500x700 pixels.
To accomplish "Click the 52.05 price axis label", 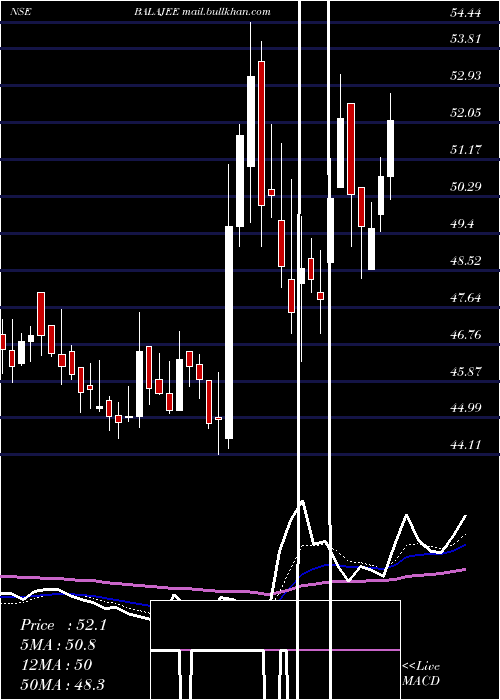I will click(x=466, y=112).
